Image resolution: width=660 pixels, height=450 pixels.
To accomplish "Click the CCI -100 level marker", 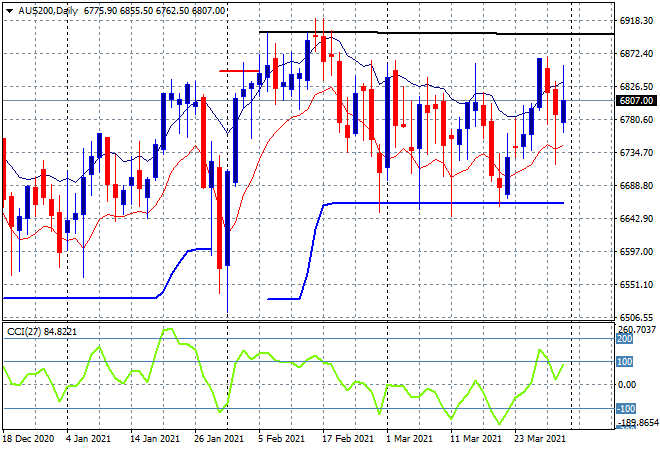I will (626, 408).
